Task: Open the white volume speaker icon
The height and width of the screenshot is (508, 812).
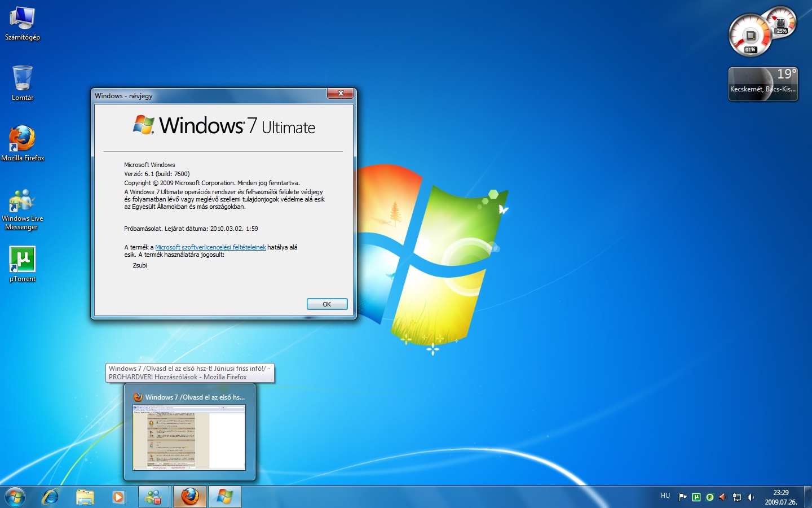Action: click(751, 497)
